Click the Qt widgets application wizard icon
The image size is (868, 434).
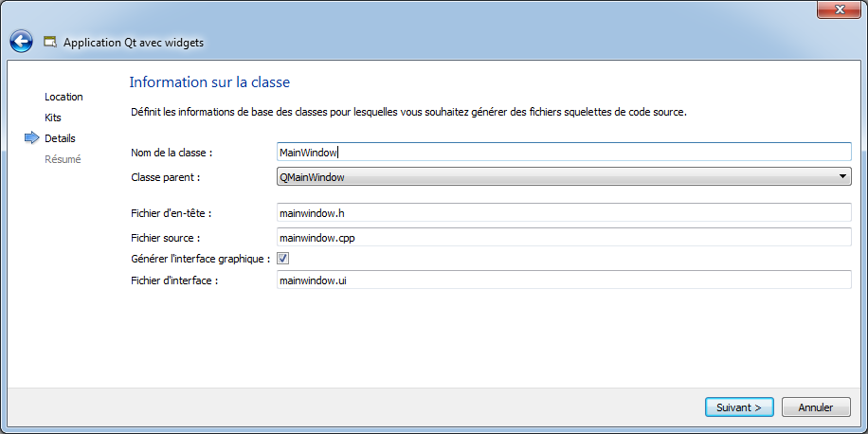(x=50, y=42)
